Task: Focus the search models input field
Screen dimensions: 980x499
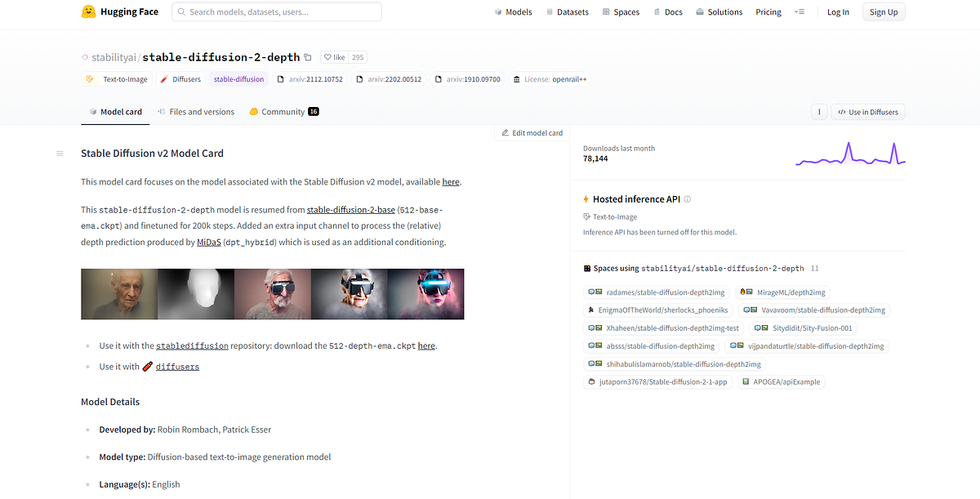Action: 277,12
